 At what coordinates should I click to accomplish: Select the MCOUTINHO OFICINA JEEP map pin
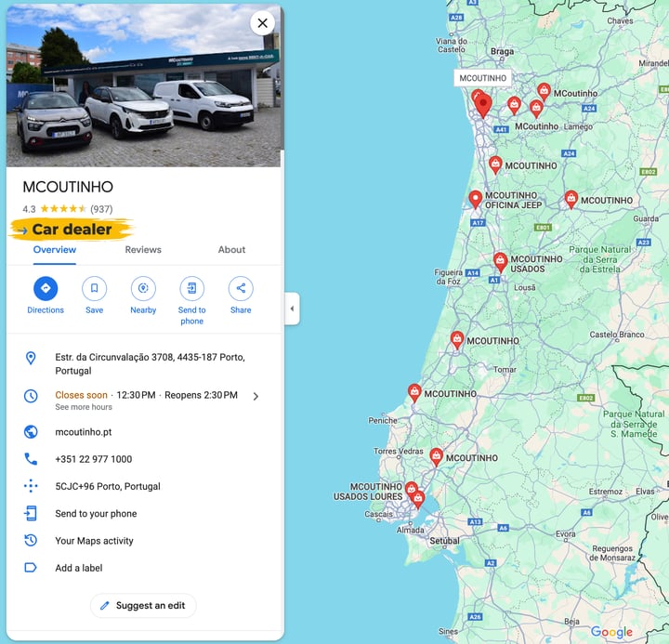click(x=476, y=199)
